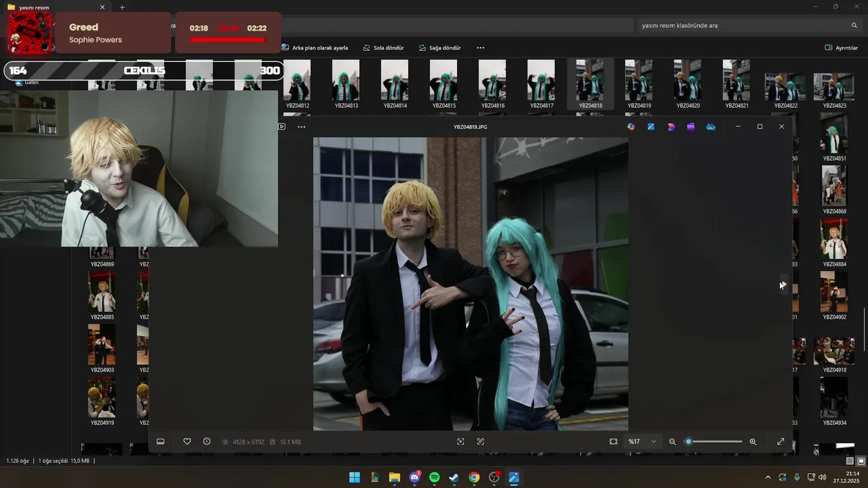Select thumbnail YBZ04821
The width and height of the screenshot is (868, 488).
point(736,84)
